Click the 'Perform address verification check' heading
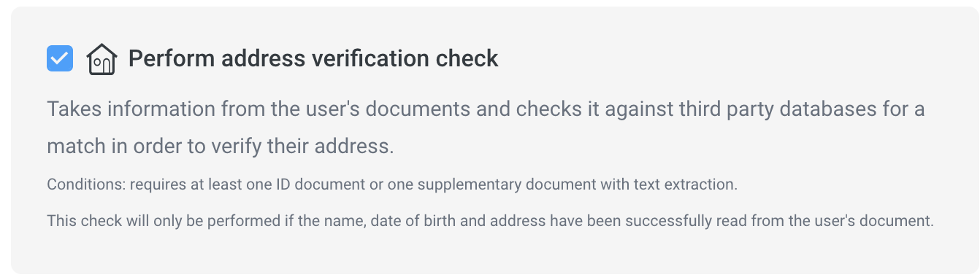980x280 pixels. tap(313, 58)
